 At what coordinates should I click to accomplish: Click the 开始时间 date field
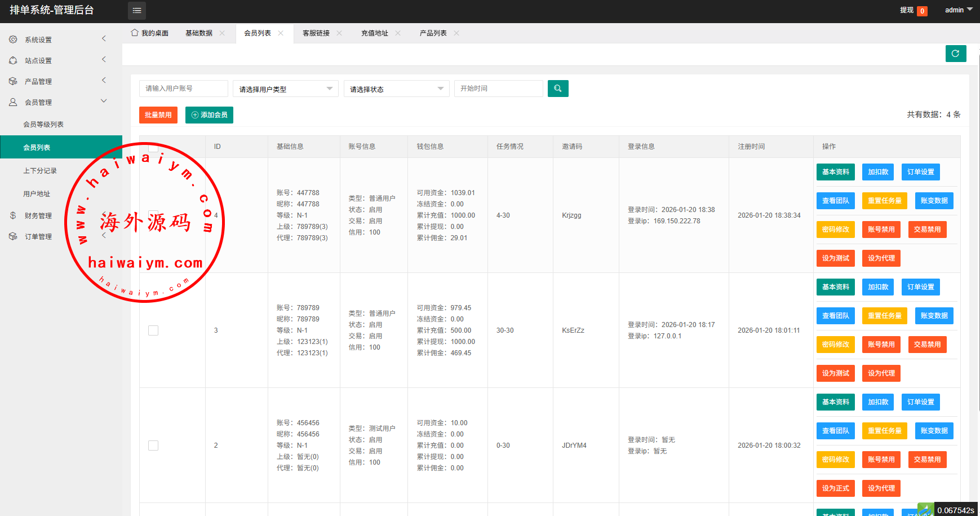[x=498, y=89]
